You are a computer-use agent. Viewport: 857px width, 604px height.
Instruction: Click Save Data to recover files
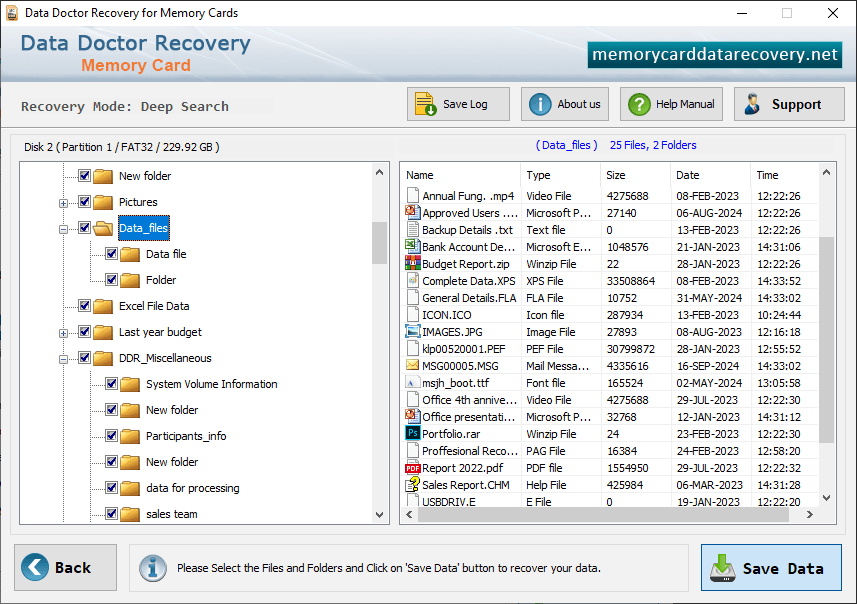tap(771, 567)
